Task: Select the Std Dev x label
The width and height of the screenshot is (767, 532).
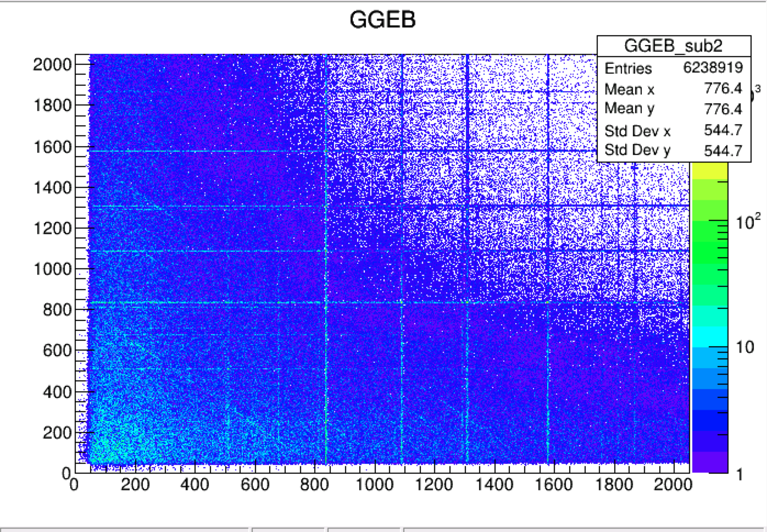Action: click(x=637, y=131)
